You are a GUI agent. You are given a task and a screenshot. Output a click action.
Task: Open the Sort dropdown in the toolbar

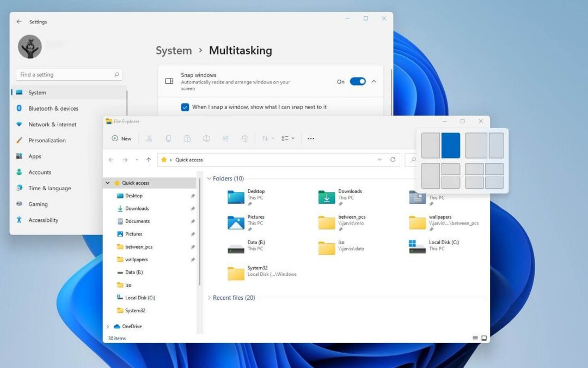[x=268, y=138]
